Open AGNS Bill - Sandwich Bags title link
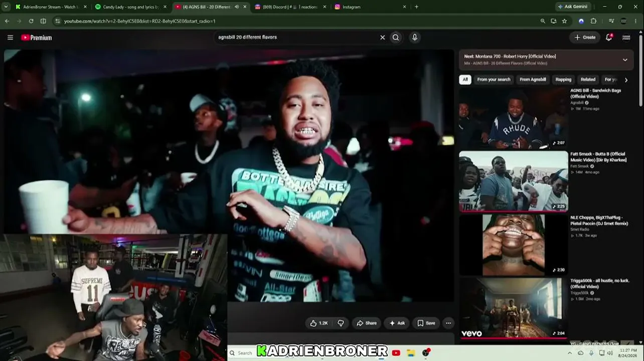 click(596, 93)
